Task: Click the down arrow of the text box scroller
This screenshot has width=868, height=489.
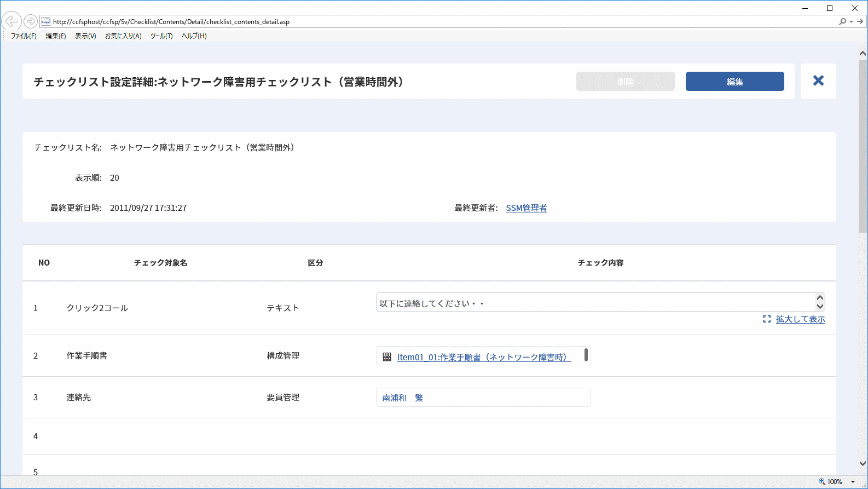Action: pos(820,307)
